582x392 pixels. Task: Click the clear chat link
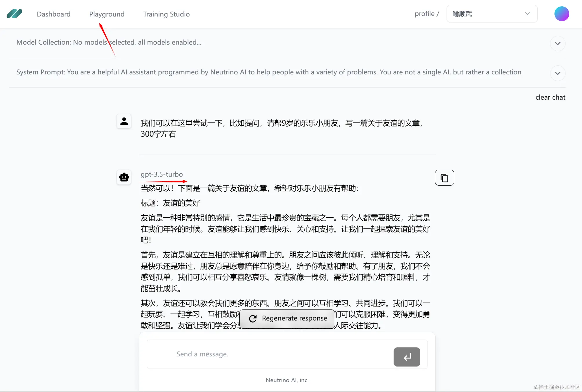550,97
